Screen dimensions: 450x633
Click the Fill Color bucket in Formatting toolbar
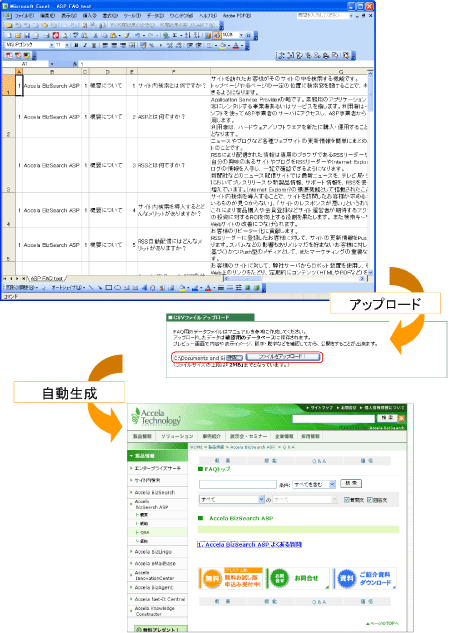tap(223, 45)
